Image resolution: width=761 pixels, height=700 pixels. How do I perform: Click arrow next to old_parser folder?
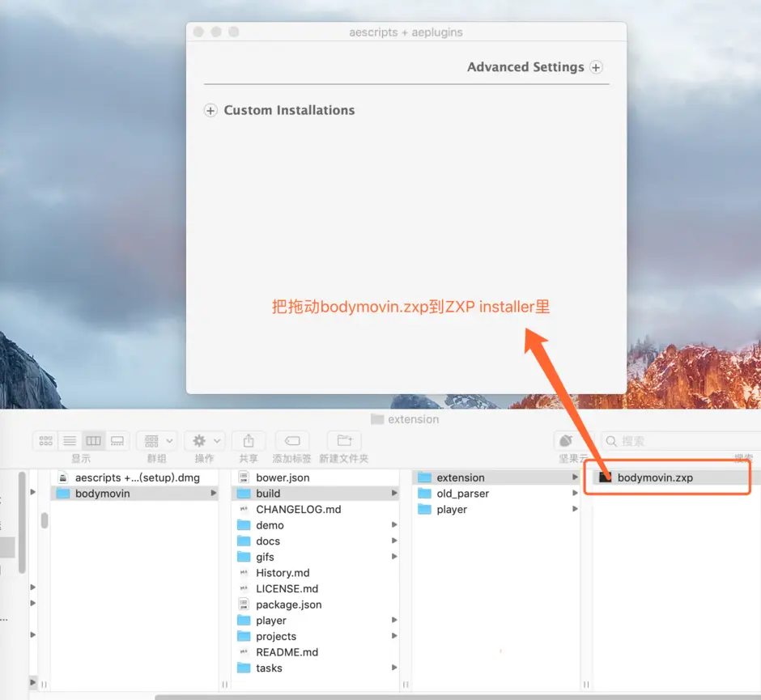(x=575, y=494)
